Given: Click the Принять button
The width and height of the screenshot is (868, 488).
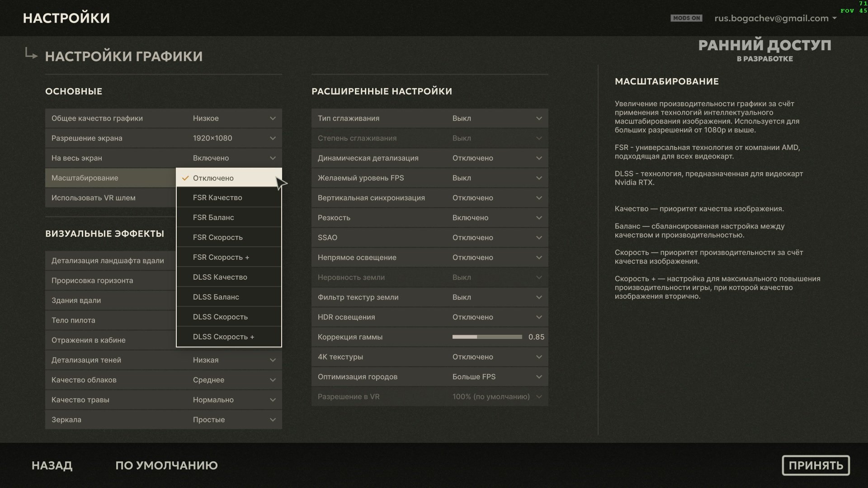Looking at the screenshot, I should (x=816, y=465).
